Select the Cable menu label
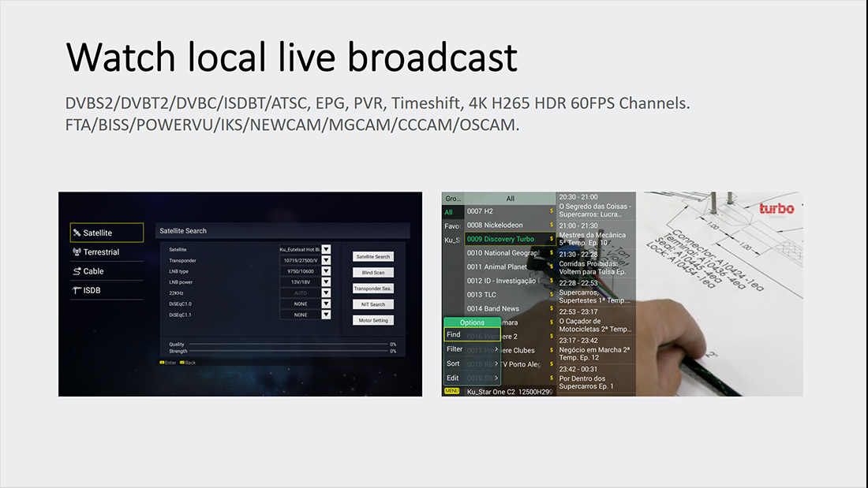The height and width of the screenshot is (488, 868). pyautogui.click(x=93, y=271)
